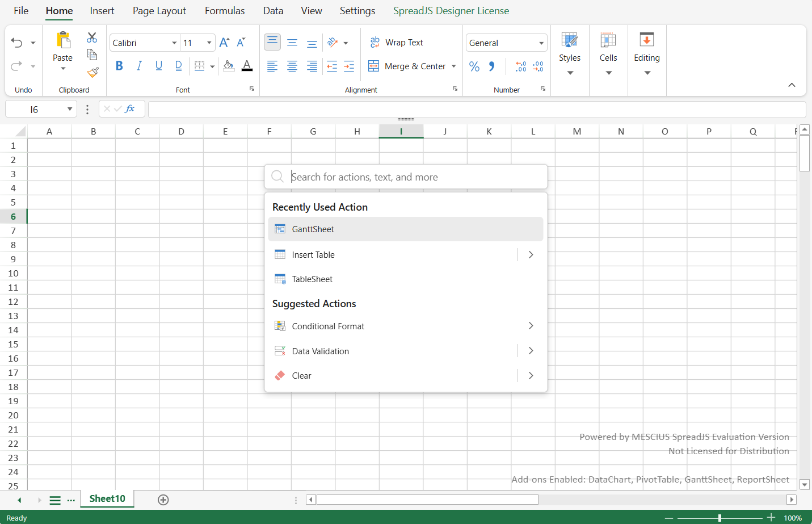This screenshot has width=812, height=524.
Task: Click the insert function fx icon
Action: [x=130, y=108]
